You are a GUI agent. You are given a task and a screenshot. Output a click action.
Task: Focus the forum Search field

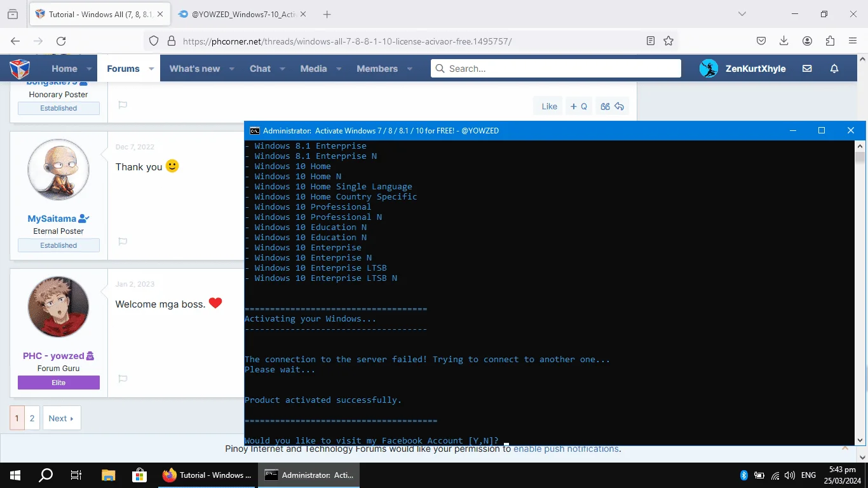pyautogui.click(x=556, y=69)
